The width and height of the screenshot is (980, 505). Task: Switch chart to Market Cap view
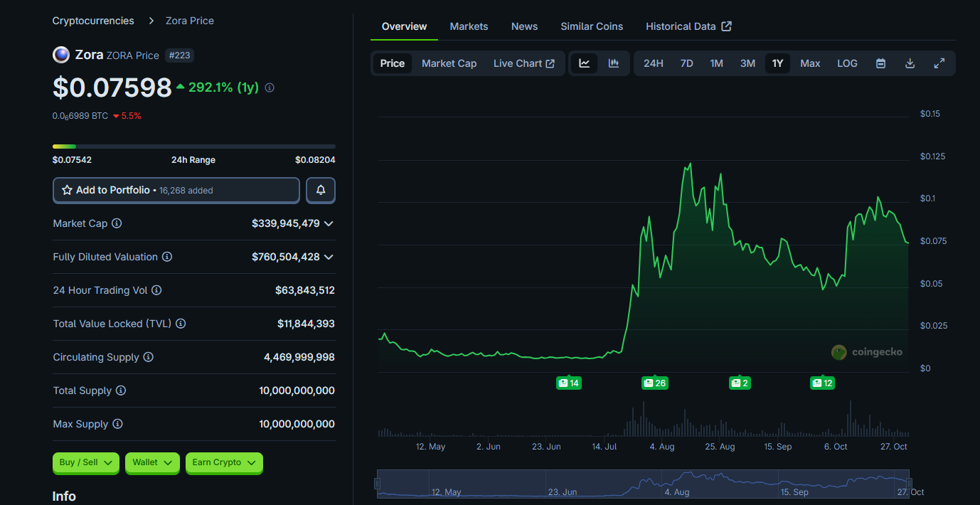pyautogui.click(x=449, y=63)
